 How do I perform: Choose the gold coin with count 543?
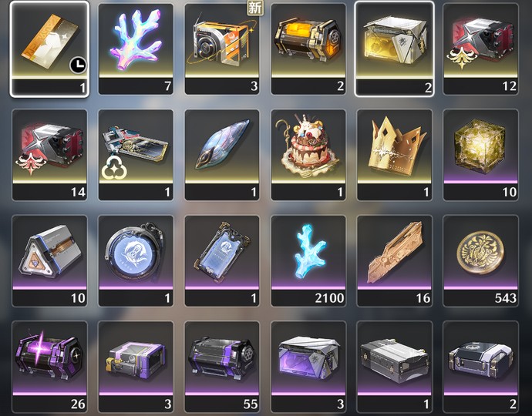(480, 260)
